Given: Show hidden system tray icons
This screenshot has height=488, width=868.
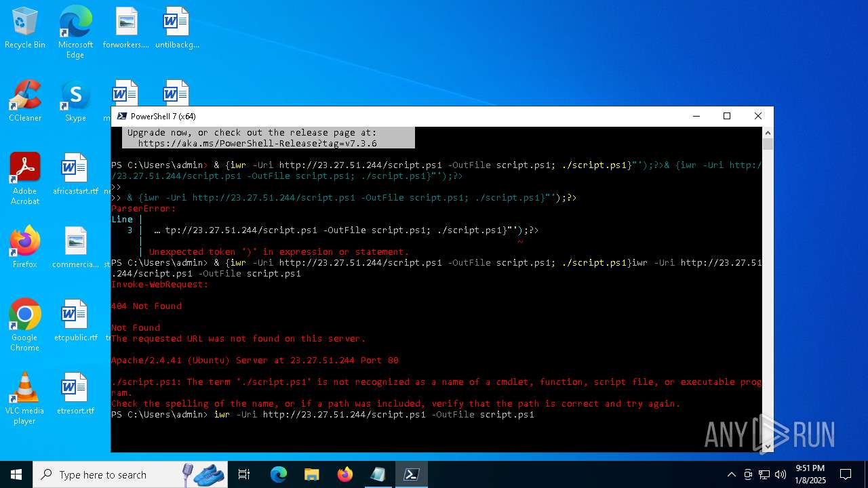Looking at the screenshot, I should click(x=731, y=474).
